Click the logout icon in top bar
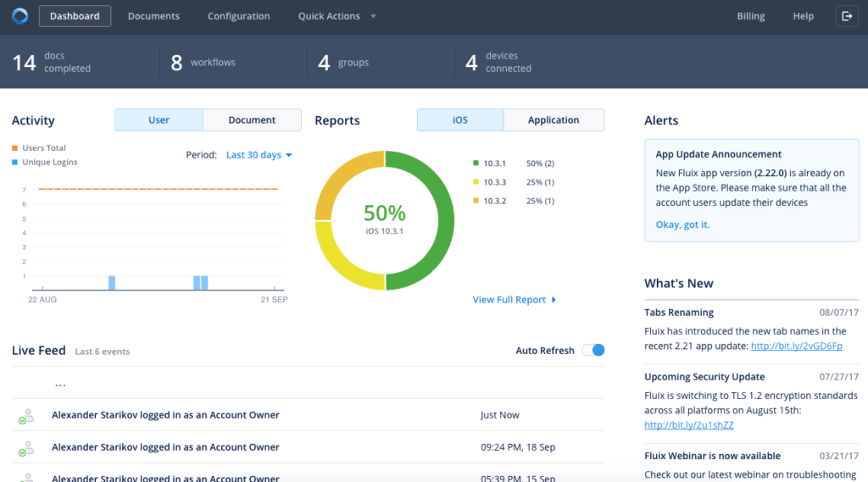 point(847,16)
